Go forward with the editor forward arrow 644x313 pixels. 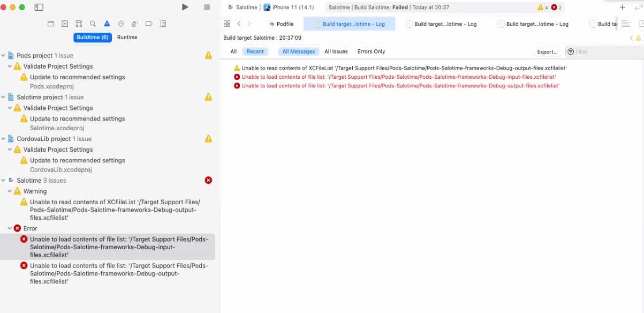[x=249, y=24]
